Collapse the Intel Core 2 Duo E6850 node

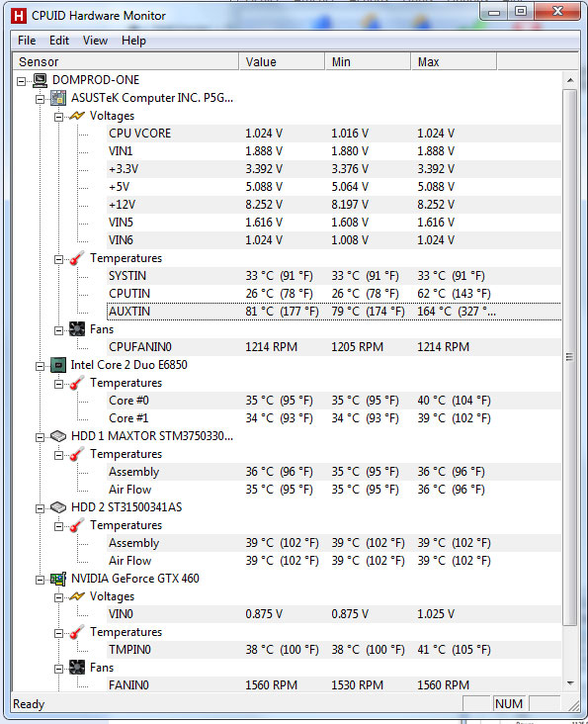[41, 366]
